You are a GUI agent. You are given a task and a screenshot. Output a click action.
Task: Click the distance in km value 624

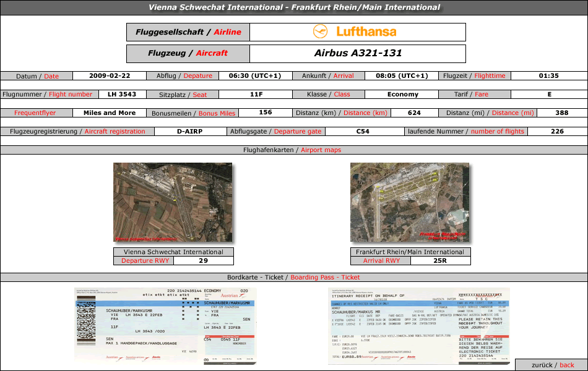pyautogui.click(x=414, y=113)
